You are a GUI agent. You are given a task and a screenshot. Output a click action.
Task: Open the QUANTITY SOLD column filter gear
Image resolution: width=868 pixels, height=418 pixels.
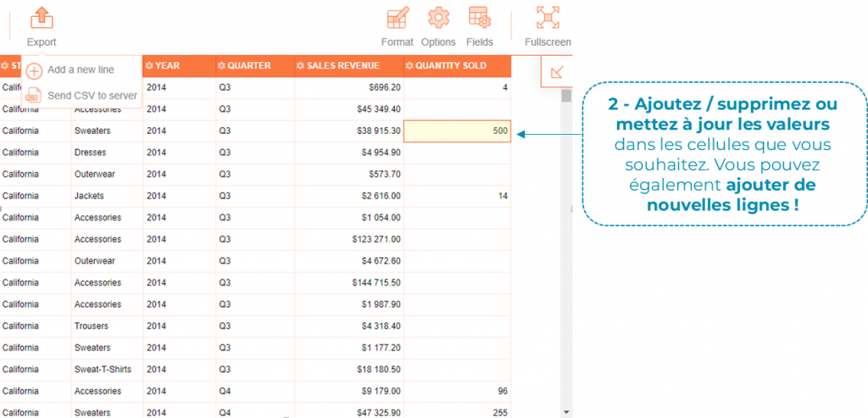click(409, 66)
